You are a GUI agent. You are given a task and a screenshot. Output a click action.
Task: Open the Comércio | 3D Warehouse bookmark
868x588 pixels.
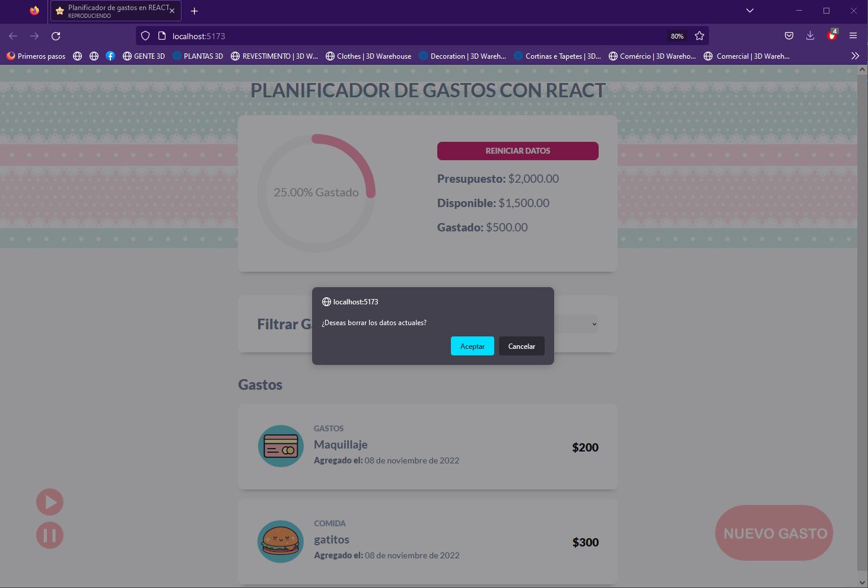pyautogui.click(x=652, y=56)
